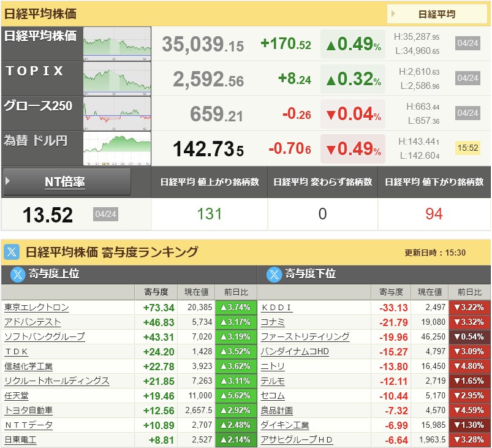Click the X share icon next to 寄与度下位
This screenshot has width=492, height=448.
tap(274, 275)
